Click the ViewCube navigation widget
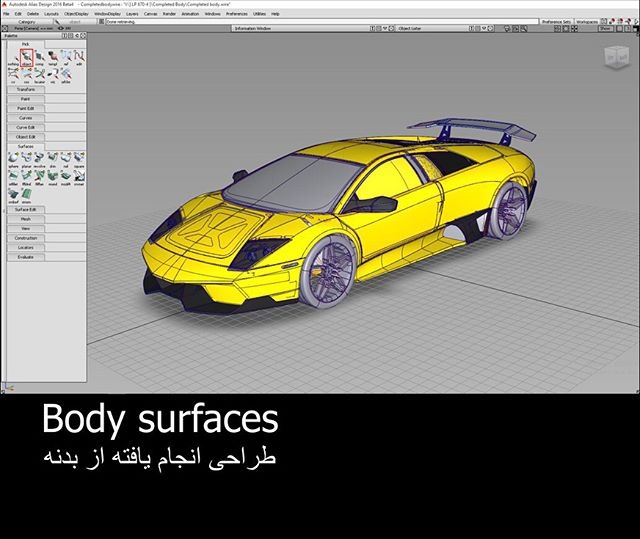This screenshot has width=640, height=539. click(610, 56)
